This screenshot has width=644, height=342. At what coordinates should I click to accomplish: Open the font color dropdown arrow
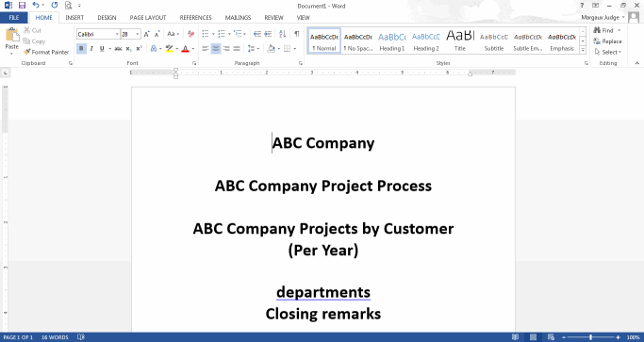193,49
